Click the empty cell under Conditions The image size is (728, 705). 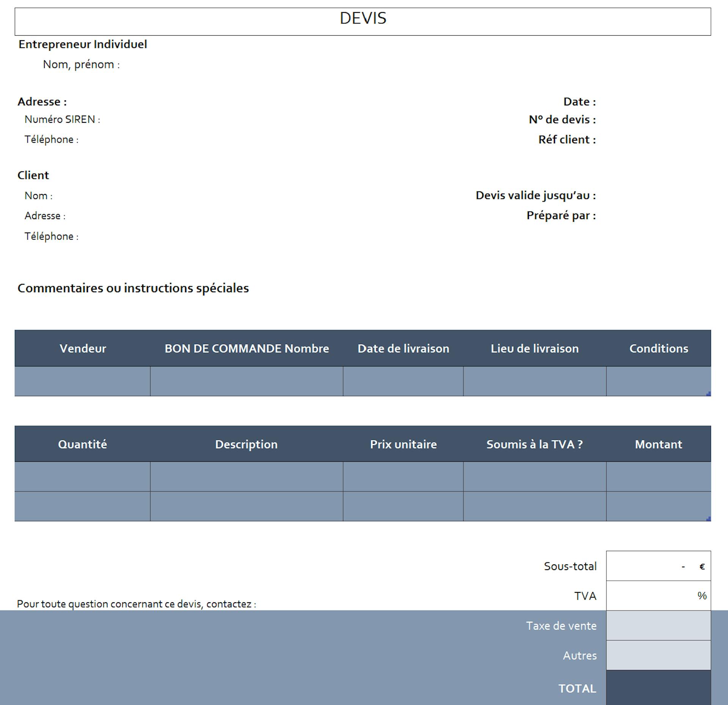[659, 381]
